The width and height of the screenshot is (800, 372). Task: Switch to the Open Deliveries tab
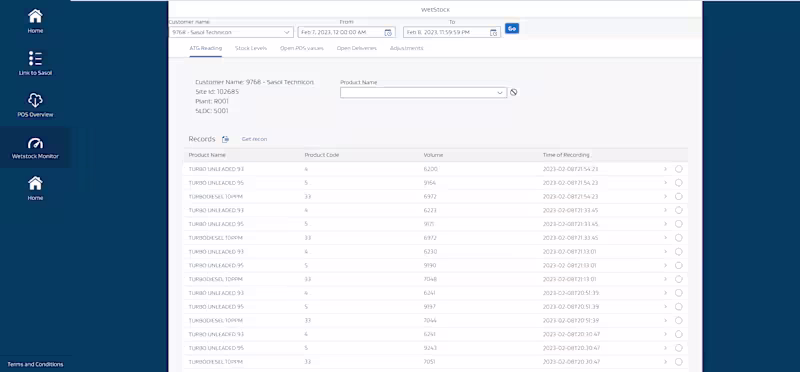(357, 48)
